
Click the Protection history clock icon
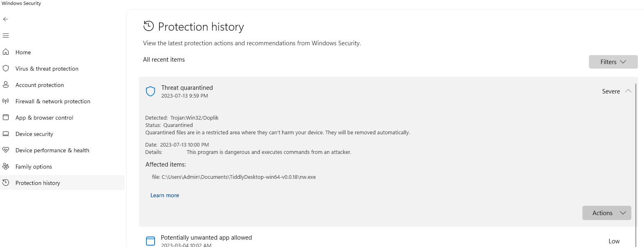[6, 182]
